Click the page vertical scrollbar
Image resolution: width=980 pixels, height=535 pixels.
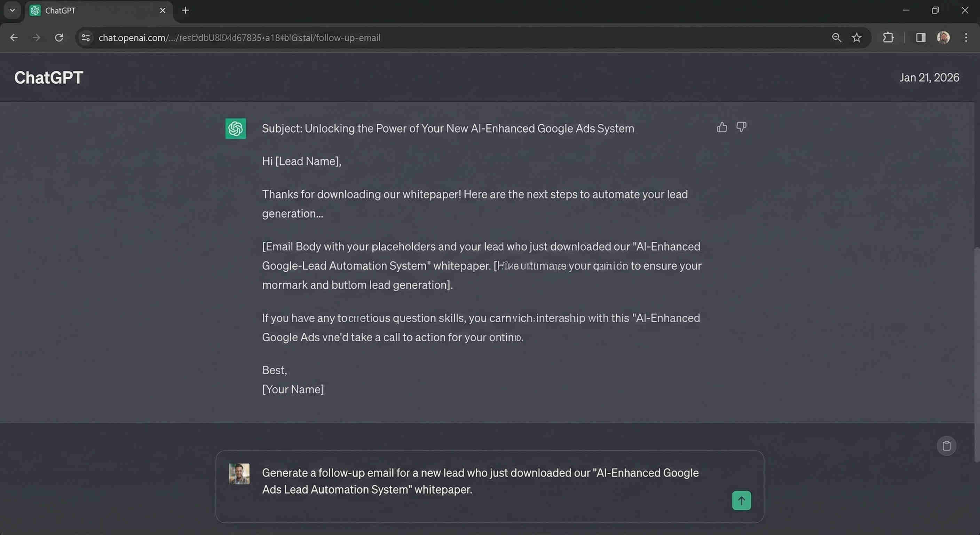(977, 354)
